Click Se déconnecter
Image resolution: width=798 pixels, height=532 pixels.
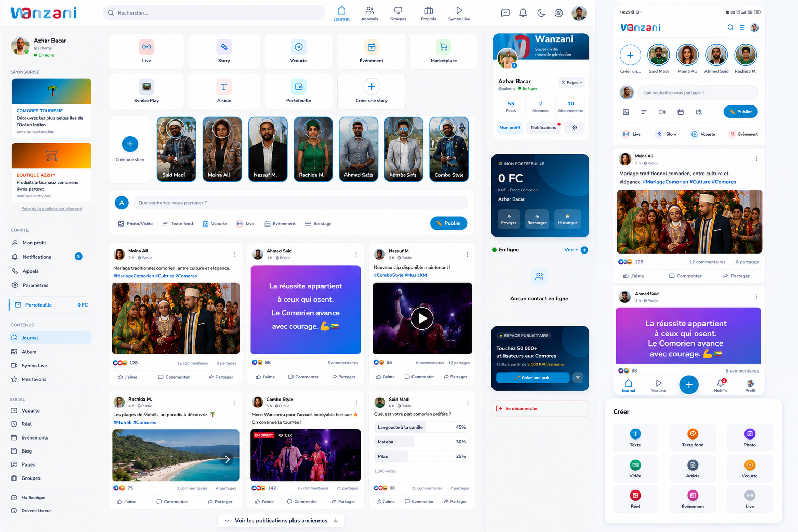click(540, 408)
